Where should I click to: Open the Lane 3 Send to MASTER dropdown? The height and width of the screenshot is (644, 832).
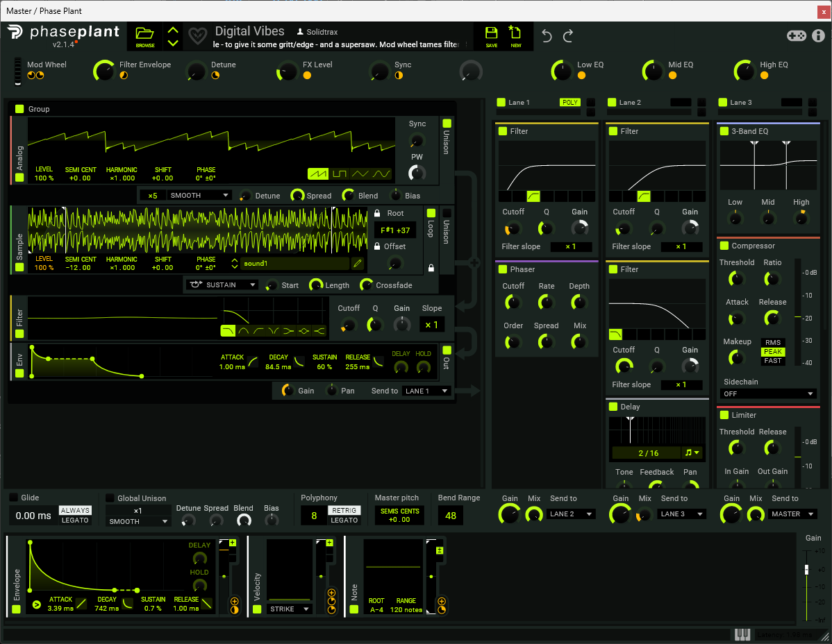[792, 514]
